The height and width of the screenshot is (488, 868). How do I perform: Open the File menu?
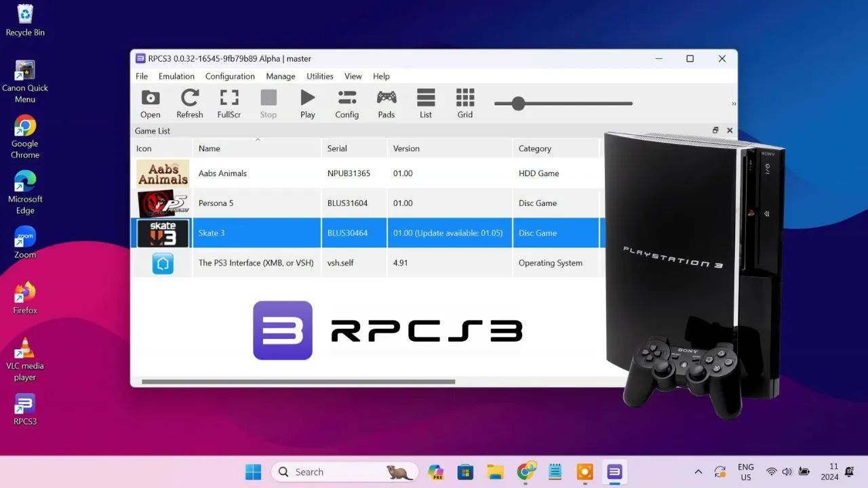[142, 76]
